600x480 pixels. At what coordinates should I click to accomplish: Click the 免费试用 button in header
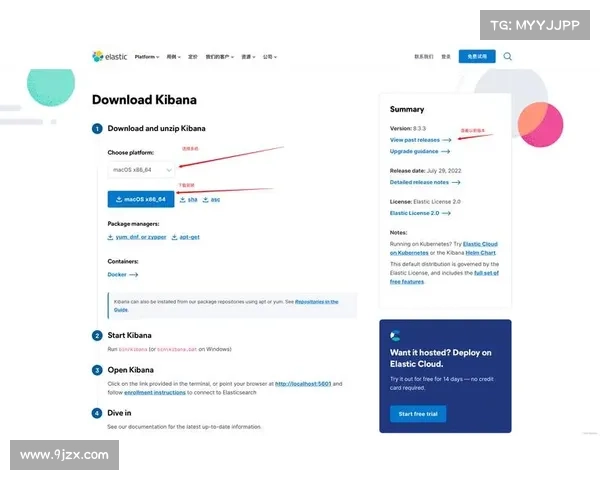(477, 57)
